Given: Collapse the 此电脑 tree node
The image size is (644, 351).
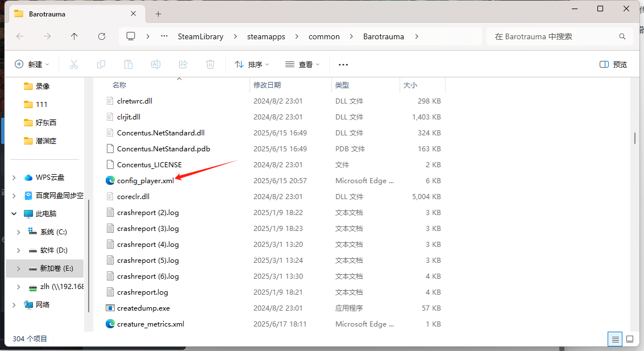Looking at the screenshot, I should 14,214.
